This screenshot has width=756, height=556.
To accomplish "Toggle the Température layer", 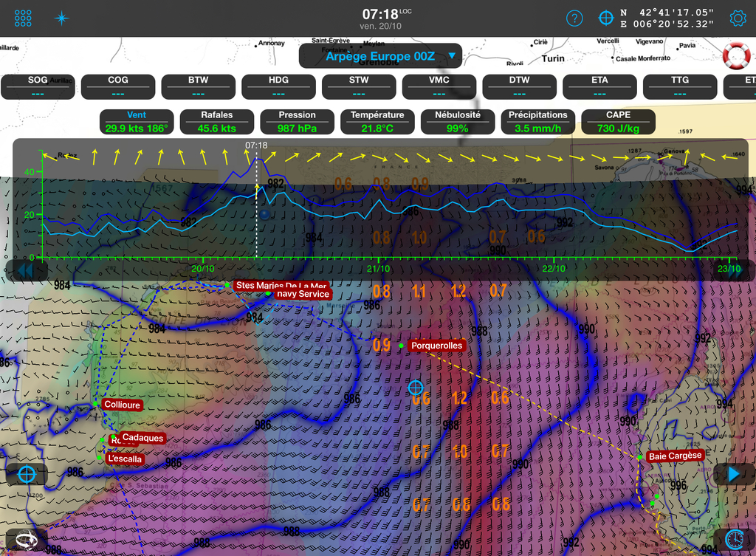I will 377,122.
